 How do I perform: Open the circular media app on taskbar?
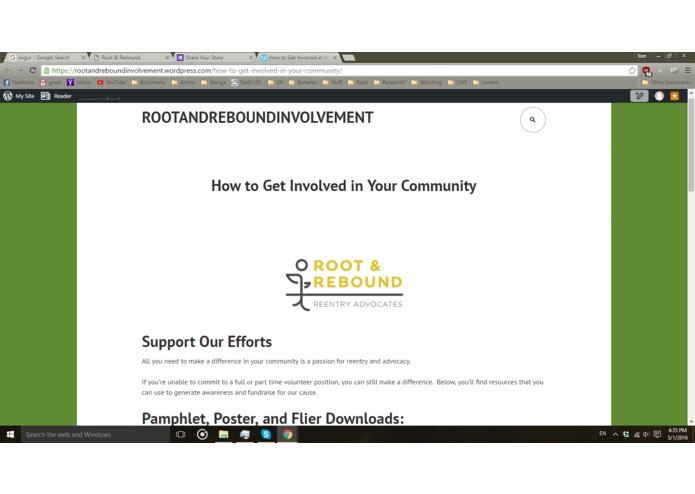click(202, 435)
